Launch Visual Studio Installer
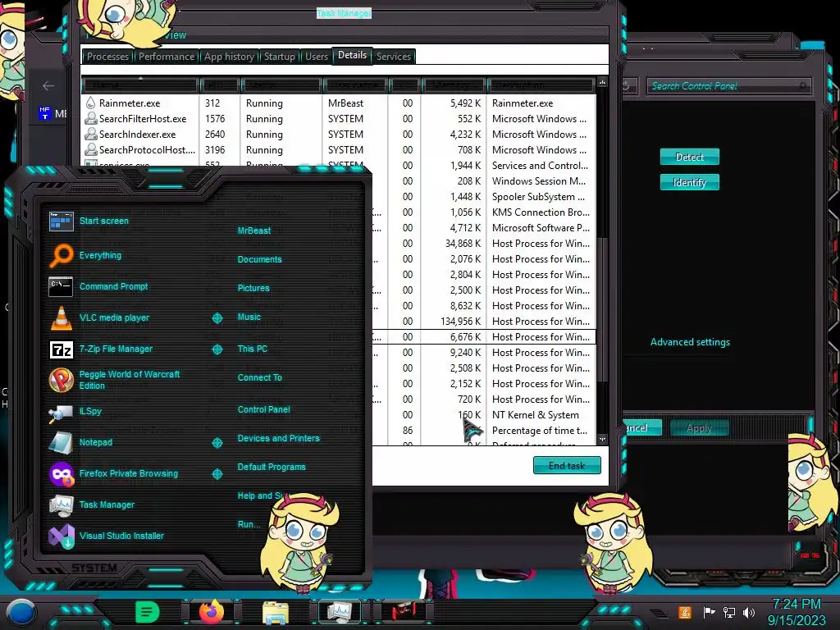 pyautogui.click(x=61, y=536)
